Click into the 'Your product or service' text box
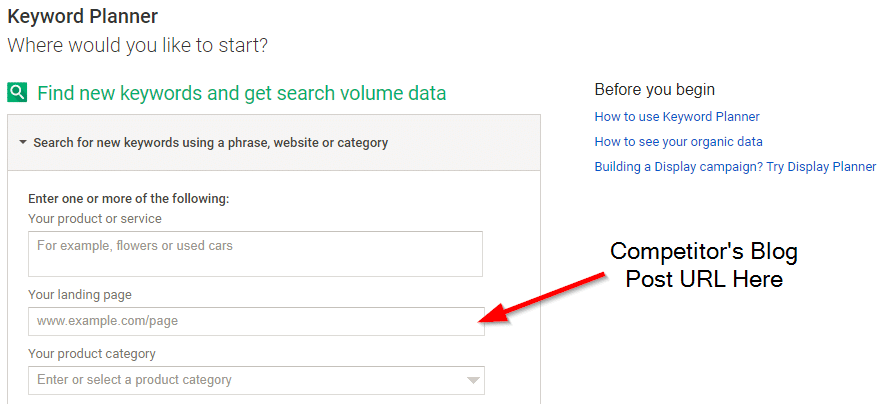This screenshot has width=893, height=404. tap(255, 254)
